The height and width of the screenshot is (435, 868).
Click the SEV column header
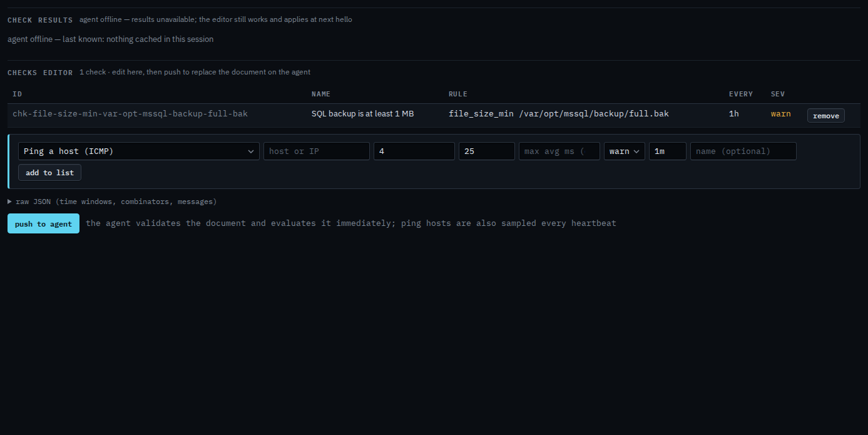(778, 94)
